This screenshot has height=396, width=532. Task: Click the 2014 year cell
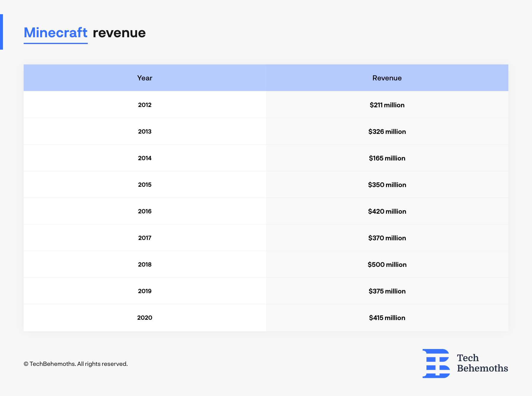tap(145, 158)
